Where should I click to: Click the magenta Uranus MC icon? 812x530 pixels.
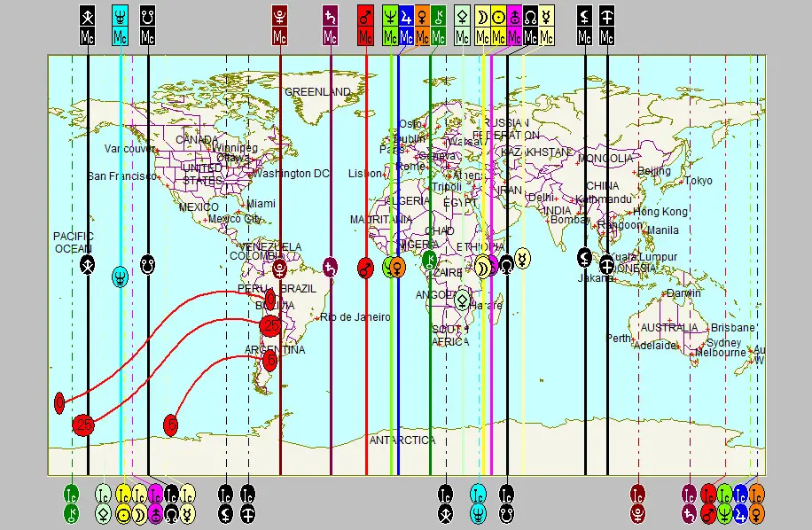(x=514, y=26)
